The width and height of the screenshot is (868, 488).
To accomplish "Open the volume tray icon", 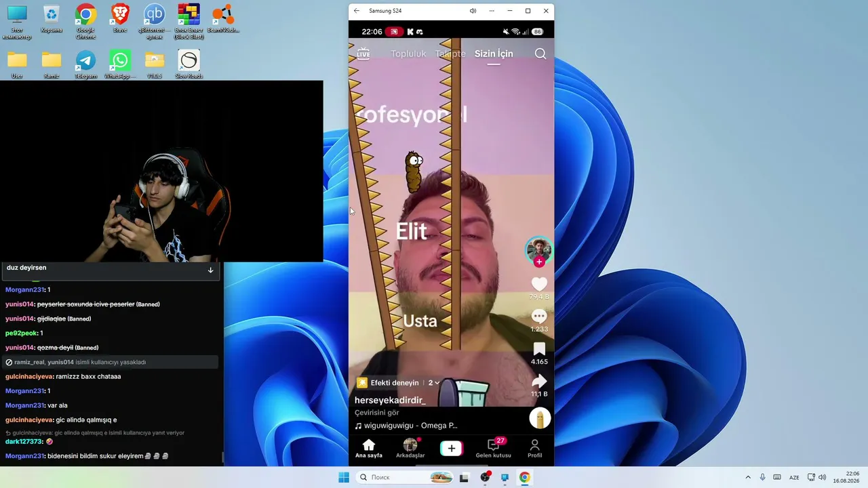I will tap(823, 477).
